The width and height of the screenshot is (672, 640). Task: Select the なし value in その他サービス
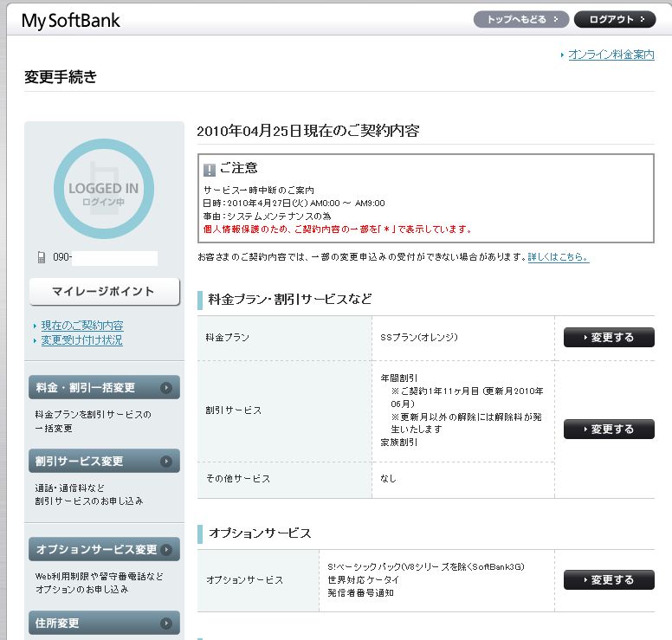click(x=388, y=478)
